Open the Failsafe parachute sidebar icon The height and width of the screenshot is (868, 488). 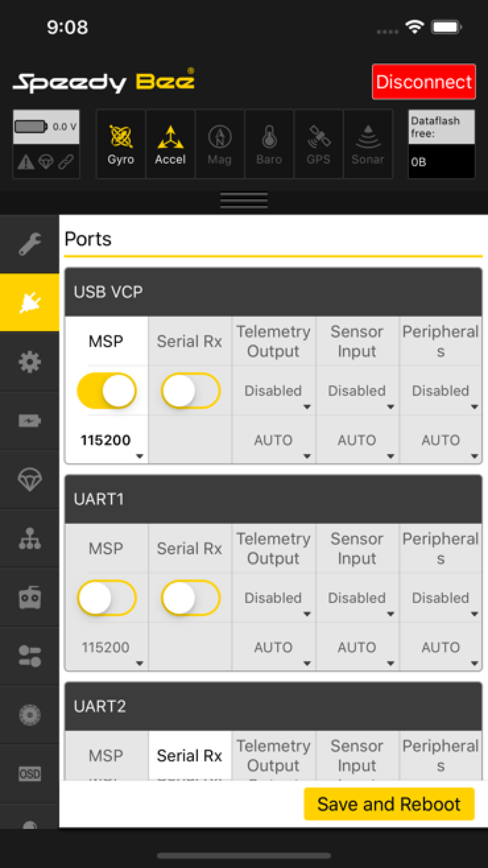(x=30, y=480)
